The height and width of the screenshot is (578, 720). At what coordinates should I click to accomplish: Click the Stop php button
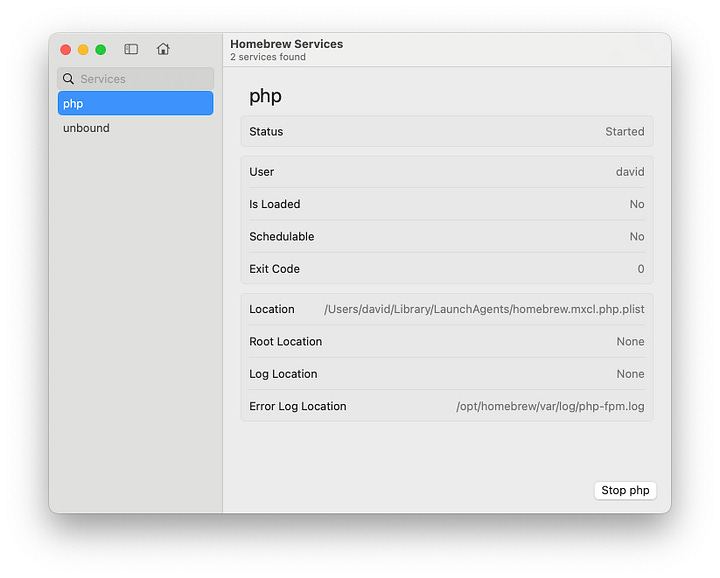625,490
